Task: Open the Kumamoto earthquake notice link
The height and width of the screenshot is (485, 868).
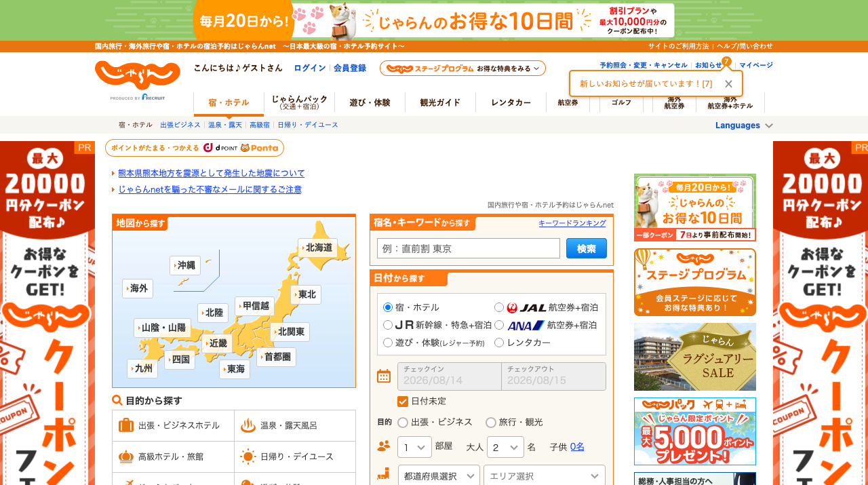Action: pyautogui.click(x=212, y=173)
